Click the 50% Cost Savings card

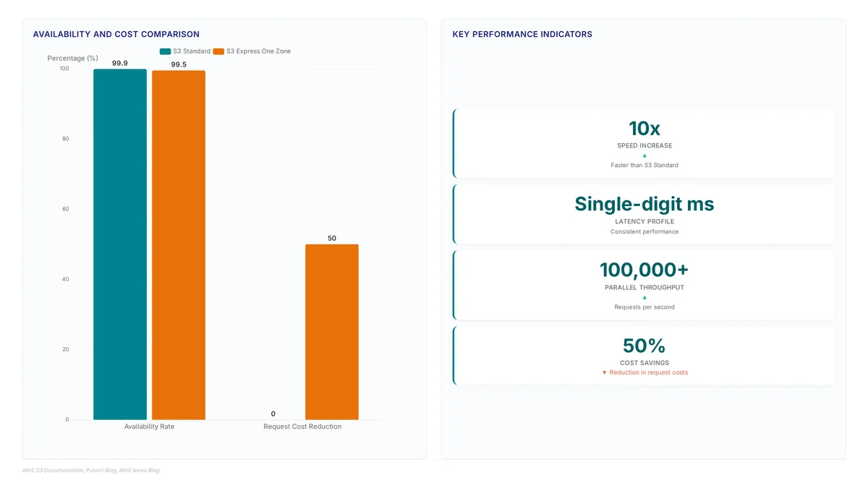(644, 356)
